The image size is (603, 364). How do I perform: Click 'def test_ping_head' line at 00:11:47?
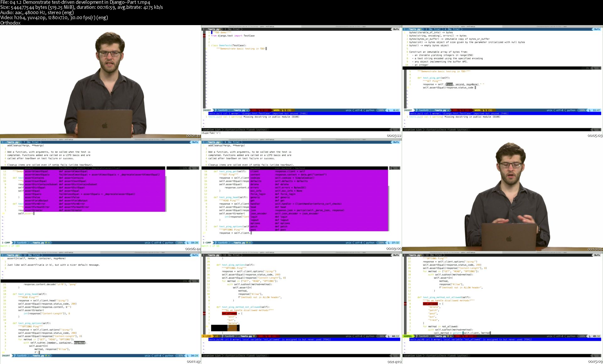click(x=30, y=294)
